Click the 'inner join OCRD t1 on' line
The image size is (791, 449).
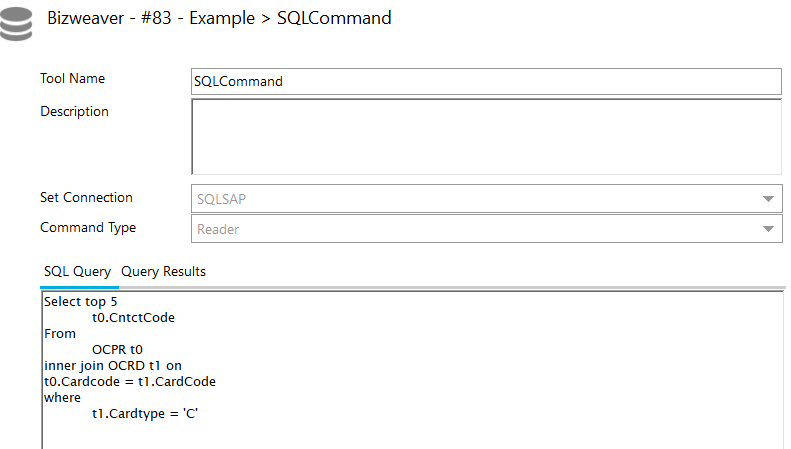tap(112, 366)
